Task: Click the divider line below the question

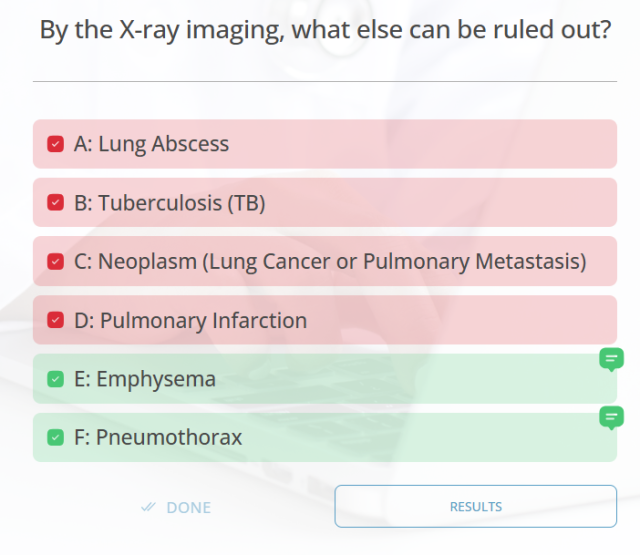Action: coord(325,81)
